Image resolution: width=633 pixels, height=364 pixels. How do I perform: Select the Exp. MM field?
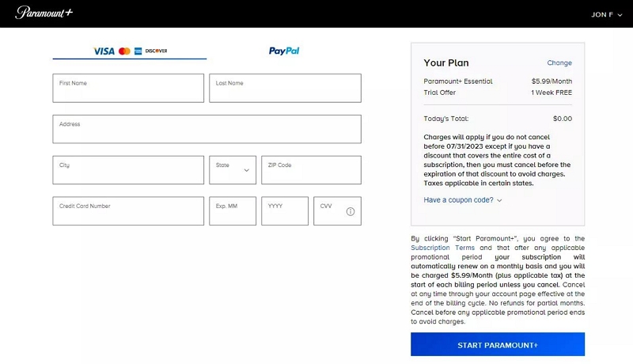[x=233, y=211]
